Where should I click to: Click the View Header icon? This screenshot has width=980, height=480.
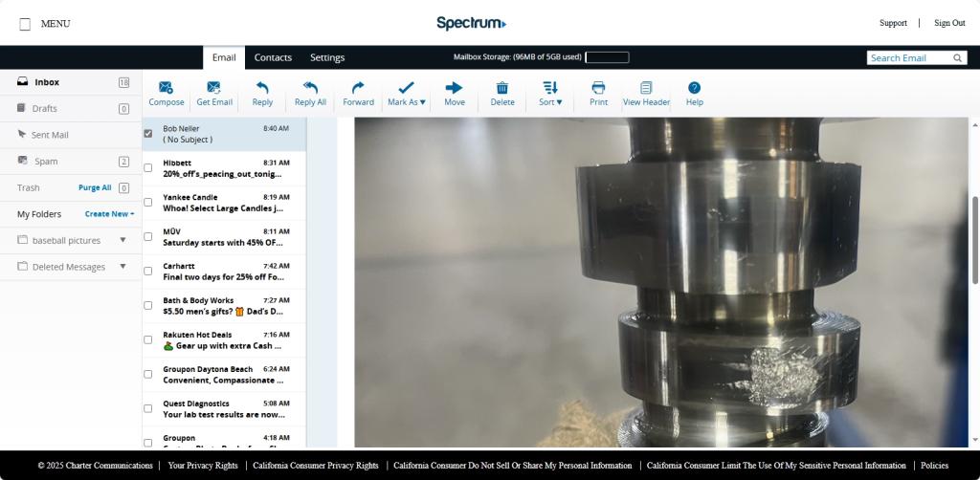pyautogui.click(x=646, y=87)
